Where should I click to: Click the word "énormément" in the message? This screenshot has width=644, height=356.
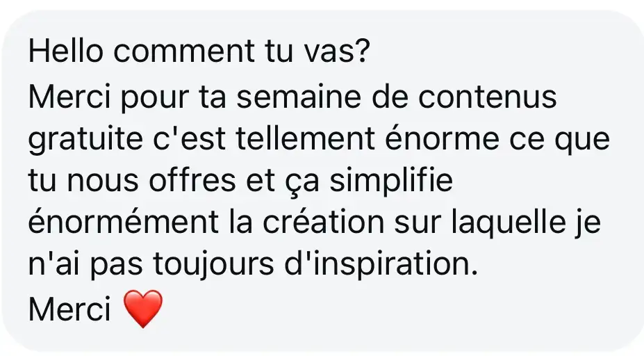pos(123,222)
